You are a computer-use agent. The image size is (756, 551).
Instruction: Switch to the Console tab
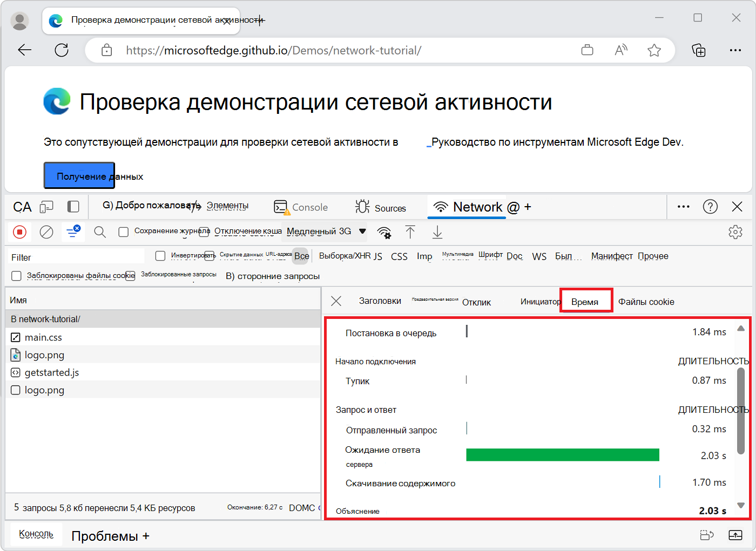[x=301, y=207]
